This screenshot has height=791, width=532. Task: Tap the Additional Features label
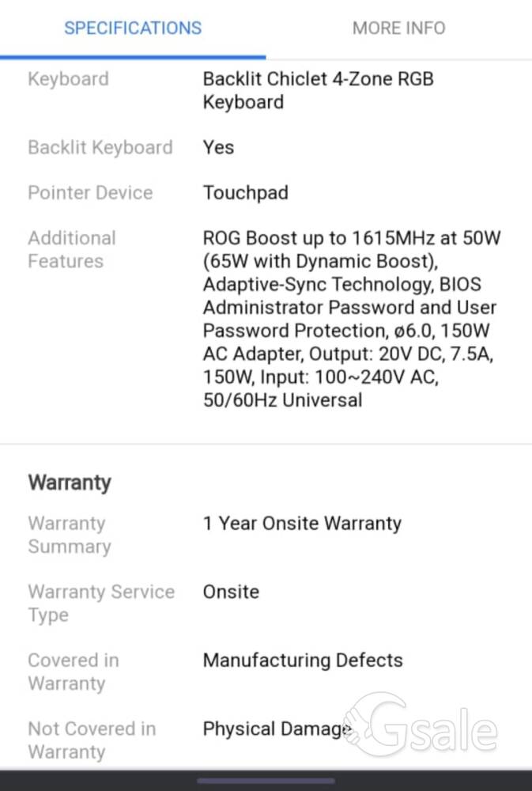click(x=72, y=250)
